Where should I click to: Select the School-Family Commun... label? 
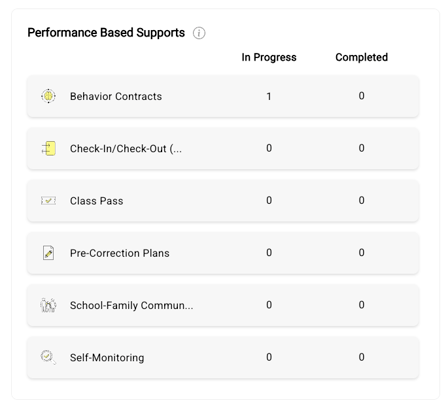[131, 305]
